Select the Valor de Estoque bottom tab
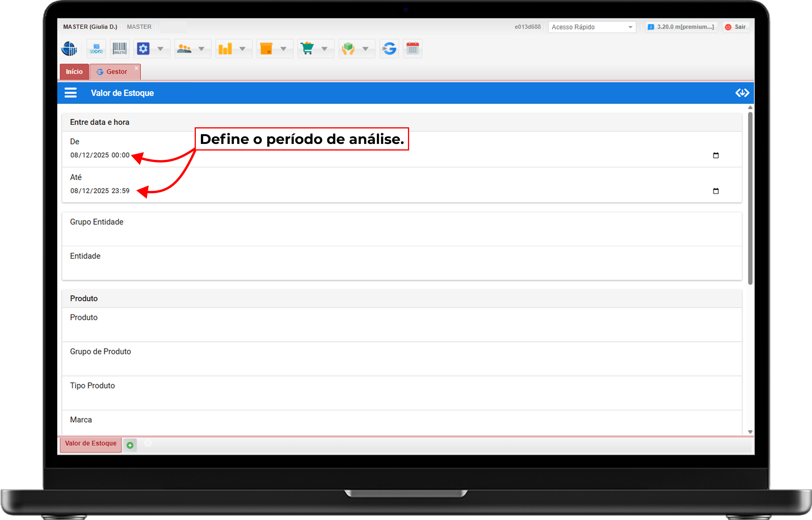Screen dimensions: 812x520 coord(91,444)
